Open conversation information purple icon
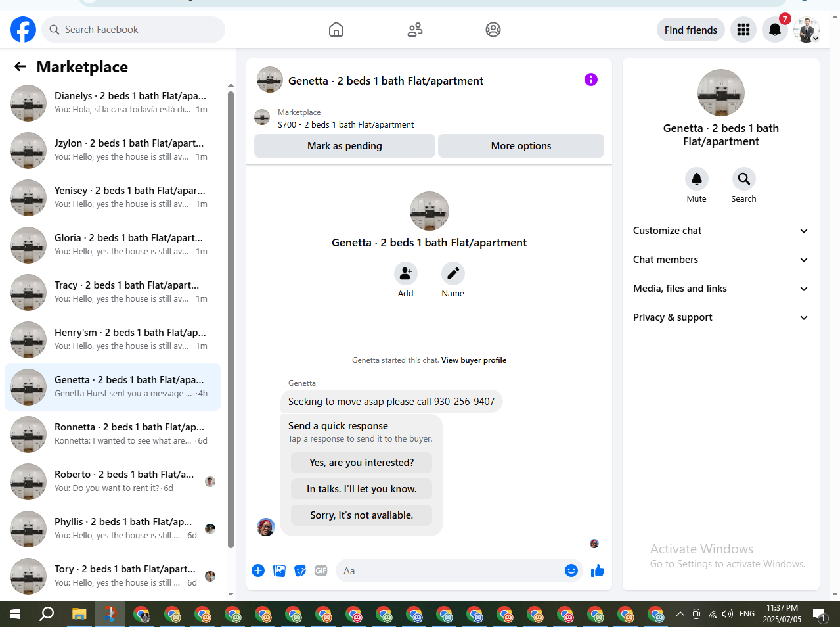 tap(591, 80)
